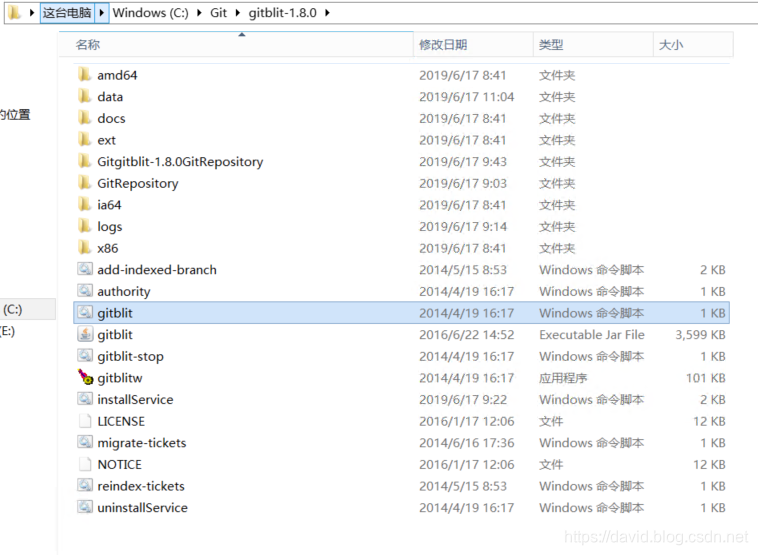Select the uninstallService file name
The image size is (758, 555).
coord(142,508)
